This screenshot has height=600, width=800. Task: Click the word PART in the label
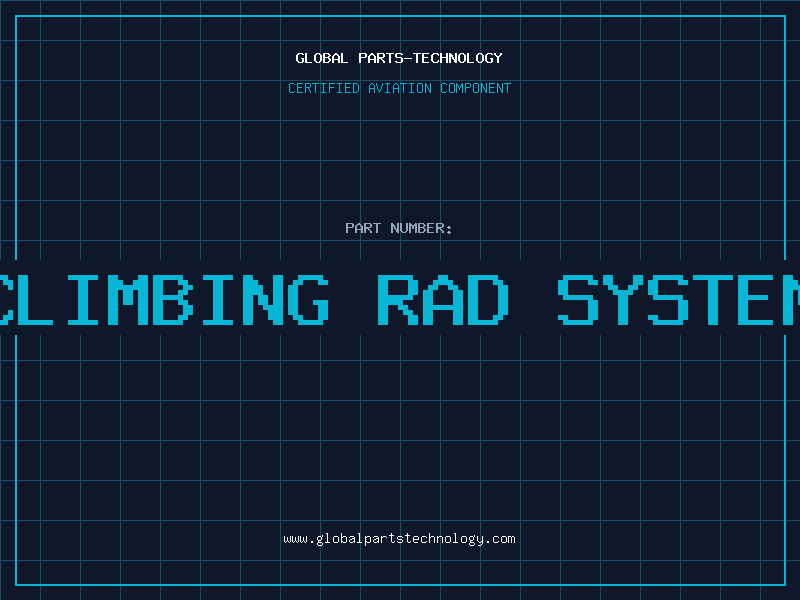pos(363,228)
